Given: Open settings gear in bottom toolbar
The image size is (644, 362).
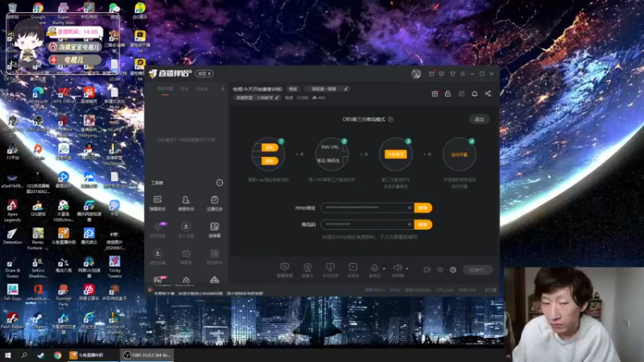Looking at the screenshot, I should 453,269.
